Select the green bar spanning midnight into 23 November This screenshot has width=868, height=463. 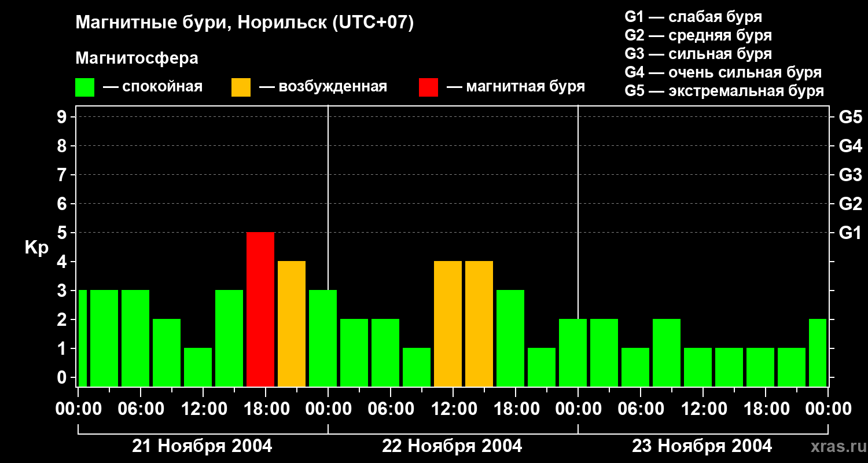coord(573,353)
